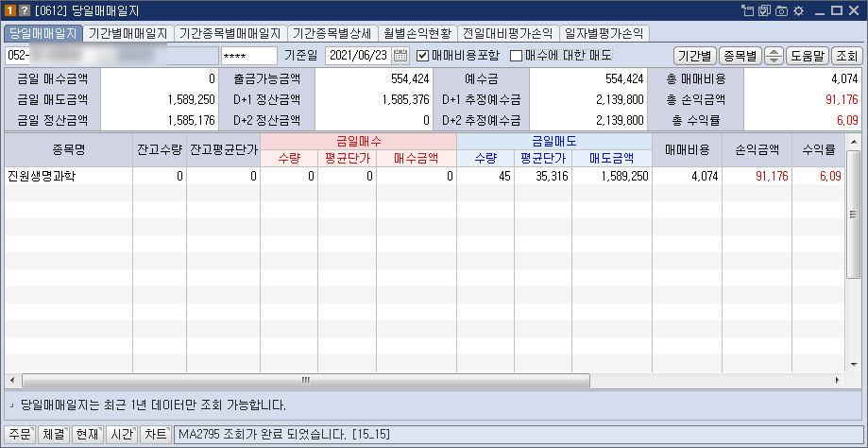Click the up/down expand arrows button beside 종목별
868x448 pixels.
point(774,56)
